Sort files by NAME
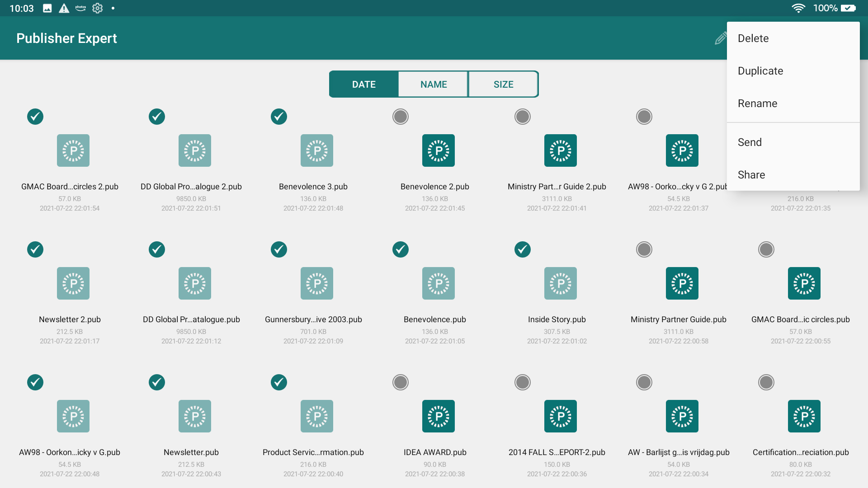The width and height of the screenshot is (868, 488). (x=434, y=84)
